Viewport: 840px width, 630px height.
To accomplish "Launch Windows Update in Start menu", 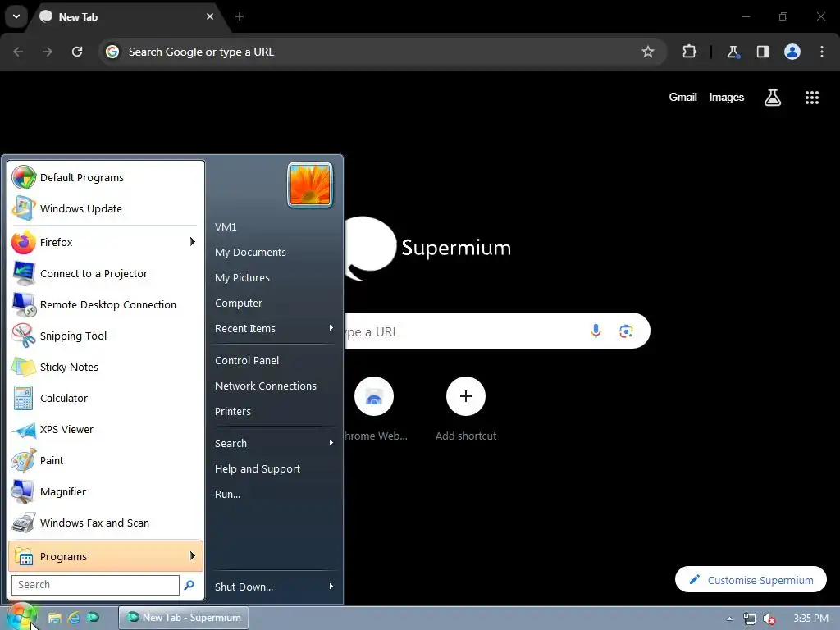I will pos(106,208).
